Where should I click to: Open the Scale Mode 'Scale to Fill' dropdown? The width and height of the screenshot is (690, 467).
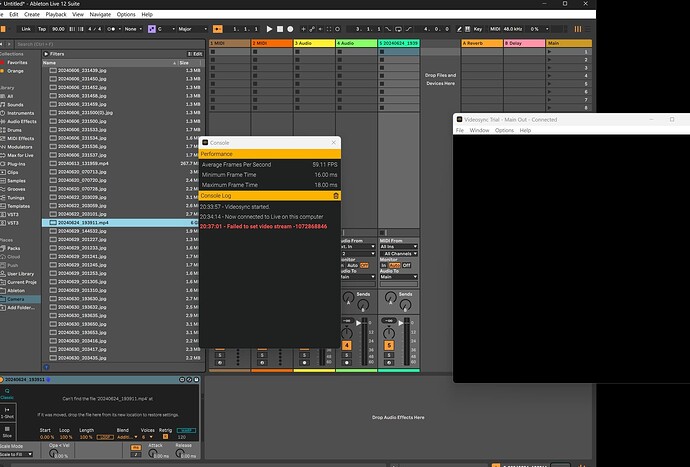click(x=18, y=456)
